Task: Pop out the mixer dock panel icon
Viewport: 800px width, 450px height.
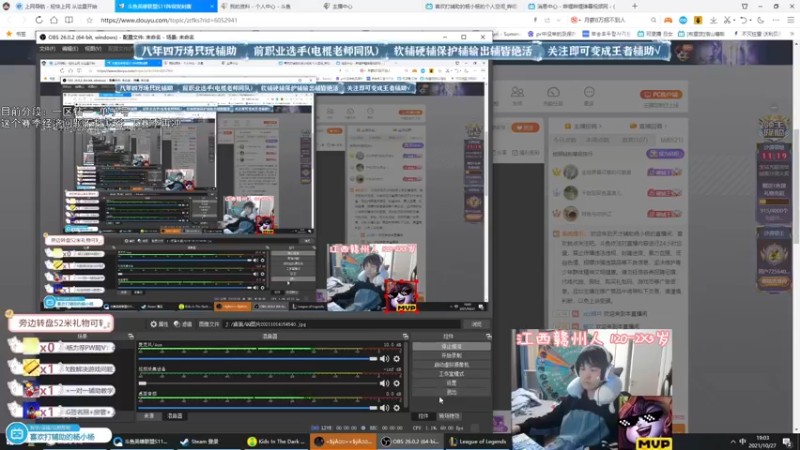Action: click(406, 336)
